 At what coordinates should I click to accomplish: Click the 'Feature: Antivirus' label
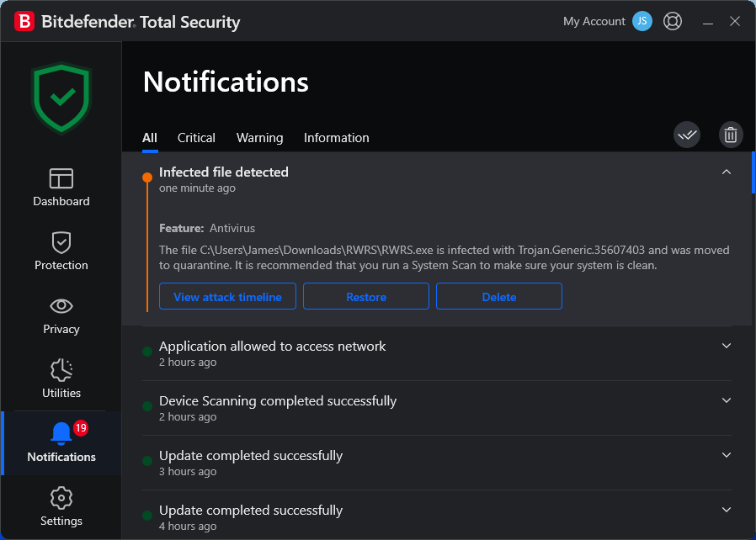(x=207, y=228)
